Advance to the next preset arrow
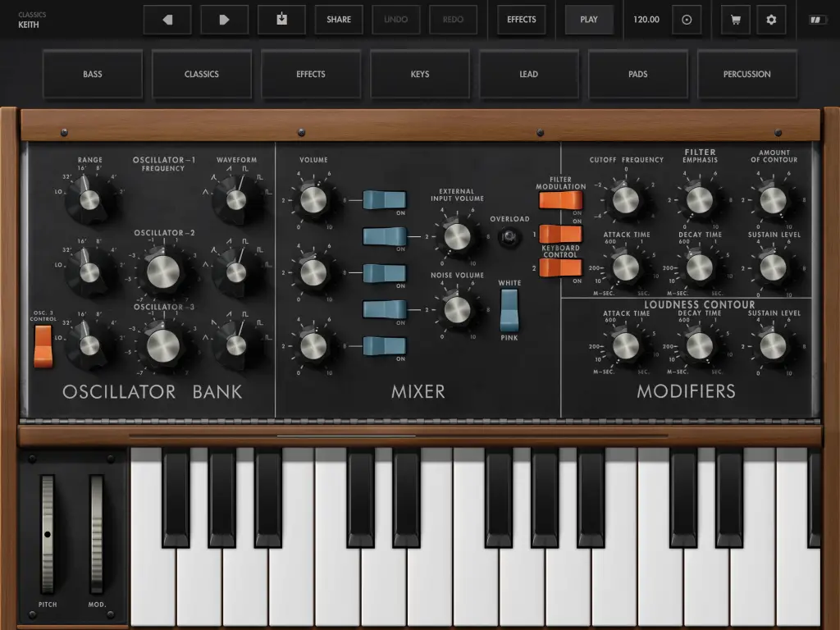Screen dimensions: 840x630 [225, 20]
